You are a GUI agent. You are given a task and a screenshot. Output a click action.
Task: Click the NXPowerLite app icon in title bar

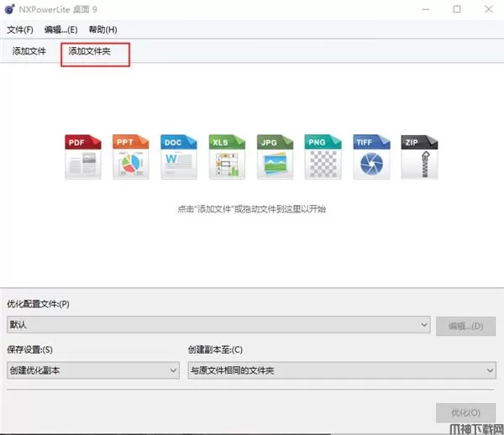12,9
